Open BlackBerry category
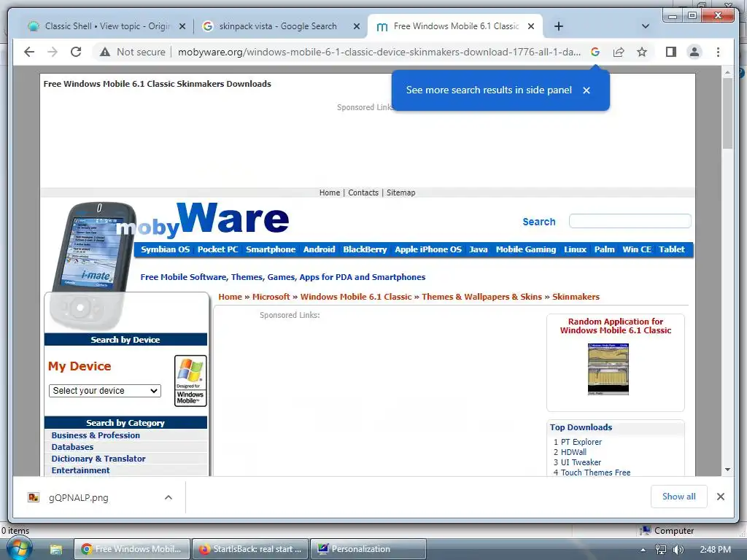Screen dimensions: 747x560 [365, 249]
